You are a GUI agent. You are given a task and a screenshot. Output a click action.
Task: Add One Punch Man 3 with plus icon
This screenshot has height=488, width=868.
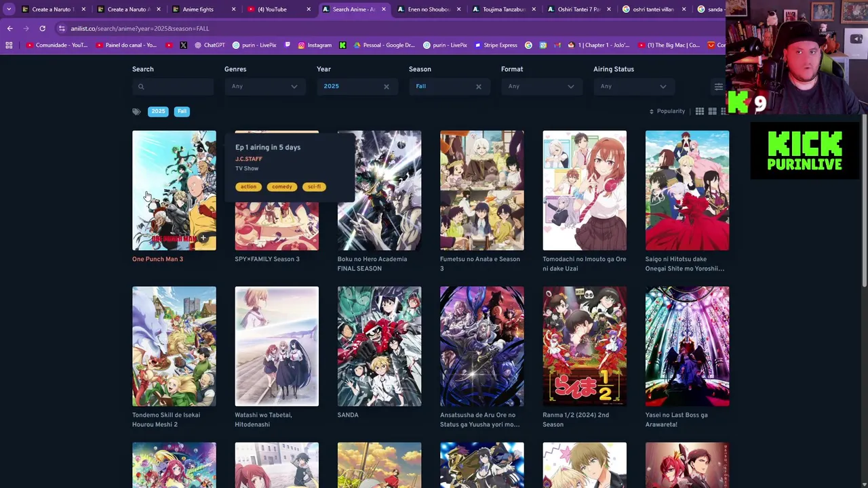coord(203,238)
